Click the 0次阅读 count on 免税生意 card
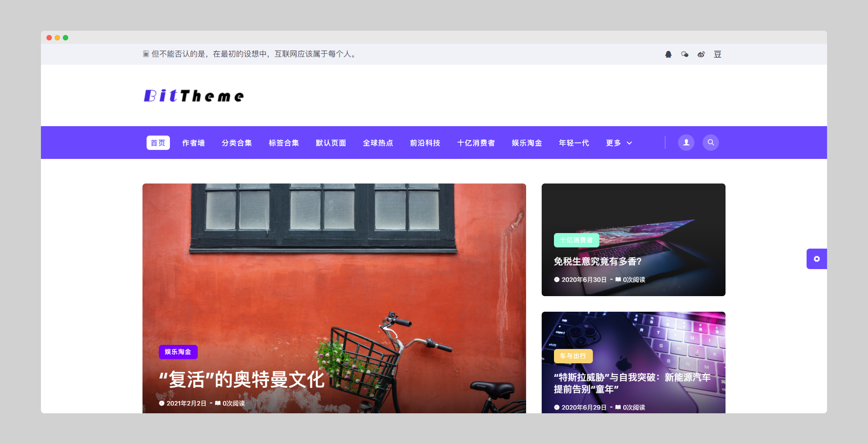The height and width of the screenshot is (444, 868). coord(634,280)
